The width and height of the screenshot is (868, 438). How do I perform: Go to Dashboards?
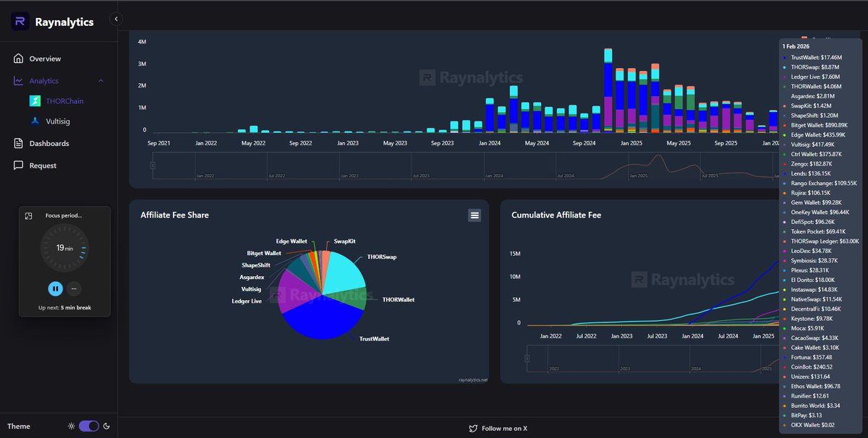point(49,143)
